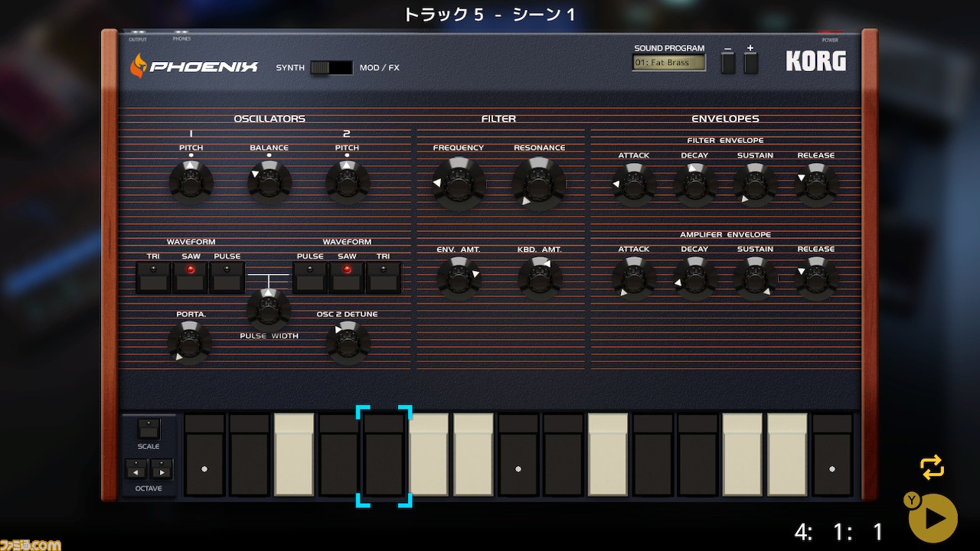Play the highlighted key in cyan brackets

(x=384, y=455)
